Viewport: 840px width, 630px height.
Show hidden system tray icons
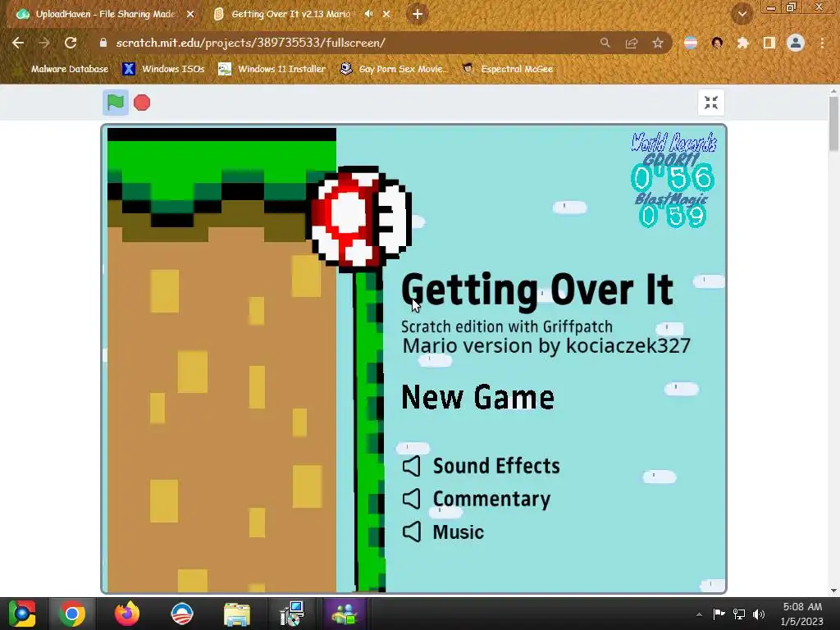tap(699, 614)
